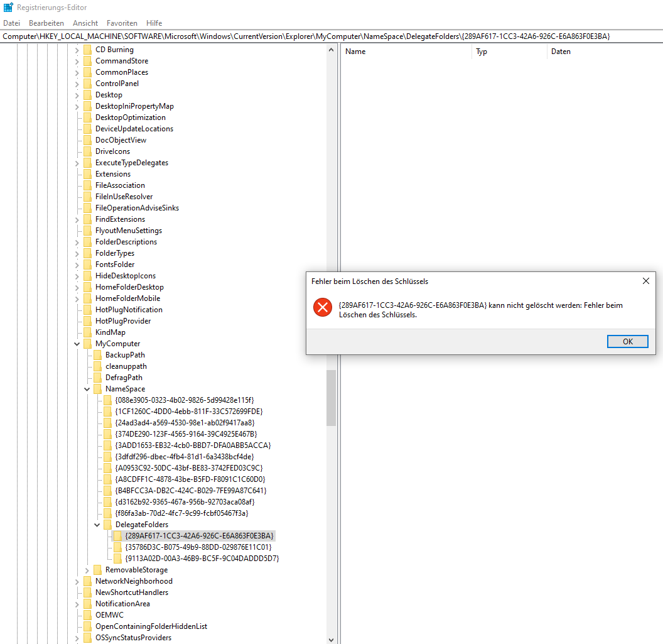Collapse the NameSpace tree node

(87, 388)
